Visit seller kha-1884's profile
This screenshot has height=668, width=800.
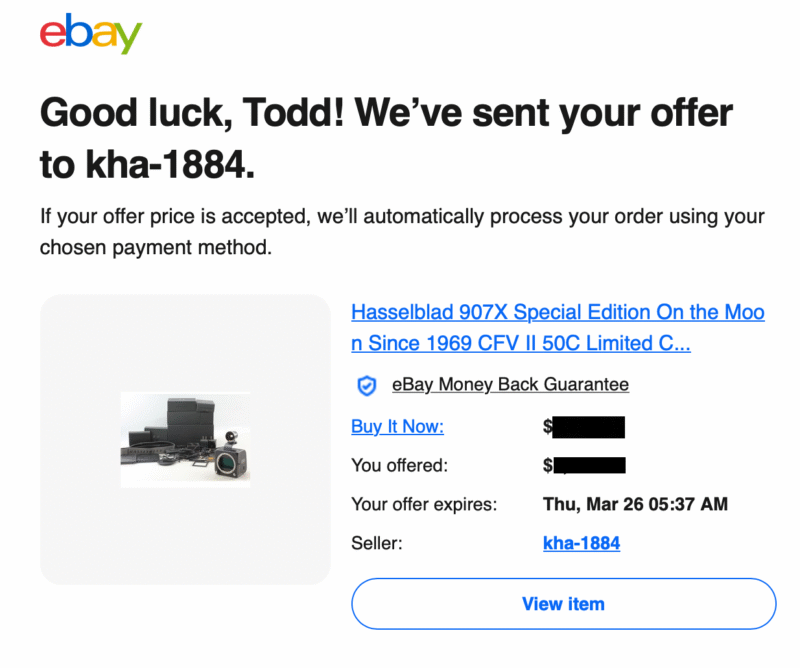point(582,543)
